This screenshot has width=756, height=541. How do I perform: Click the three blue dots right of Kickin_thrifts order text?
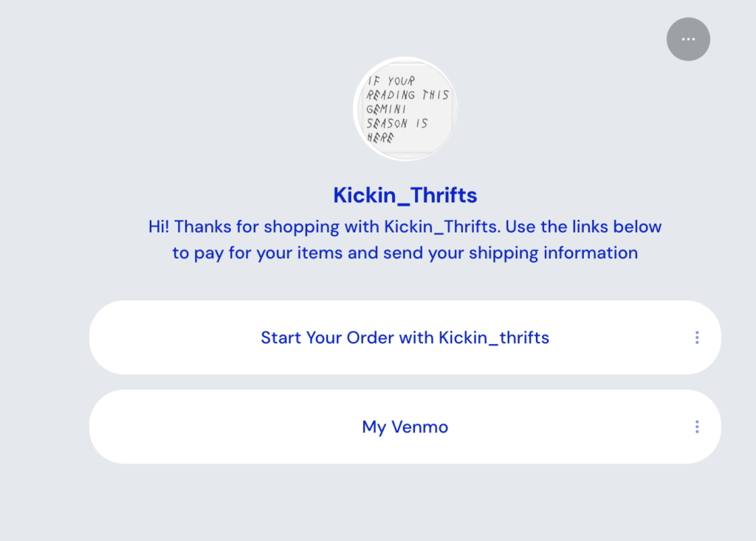coord(697,337)
